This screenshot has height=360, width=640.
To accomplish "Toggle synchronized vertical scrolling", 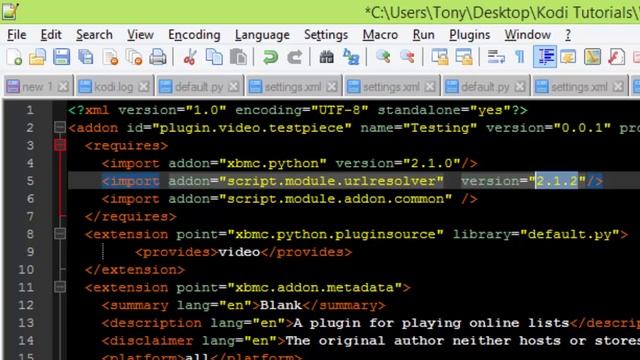I will (439, 57).
